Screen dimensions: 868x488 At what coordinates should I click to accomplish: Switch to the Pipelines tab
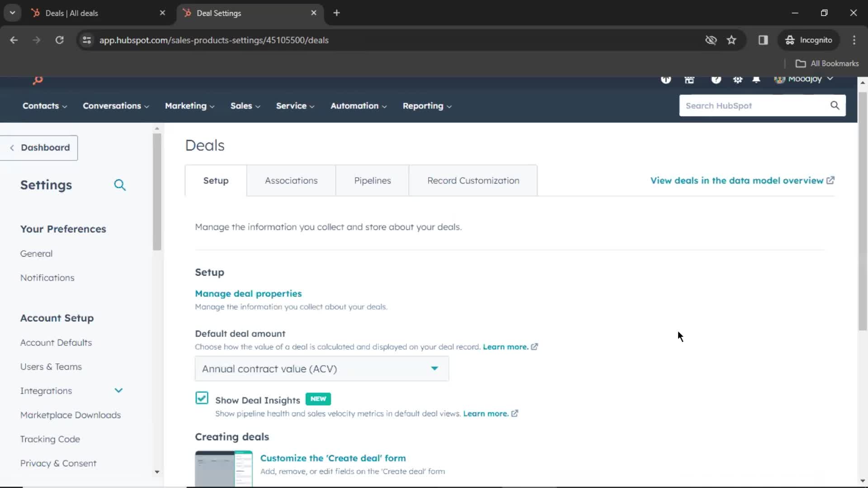373,180
